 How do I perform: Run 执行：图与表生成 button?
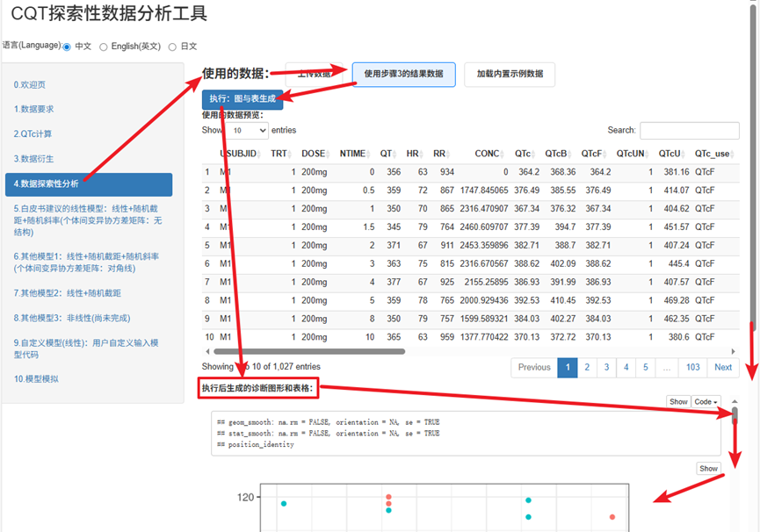242,99
